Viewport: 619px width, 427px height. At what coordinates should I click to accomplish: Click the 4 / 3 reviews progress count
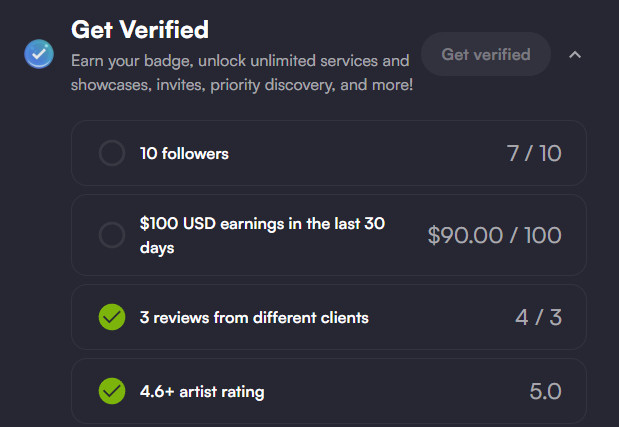pyautogui.click(x=538, y=317)
